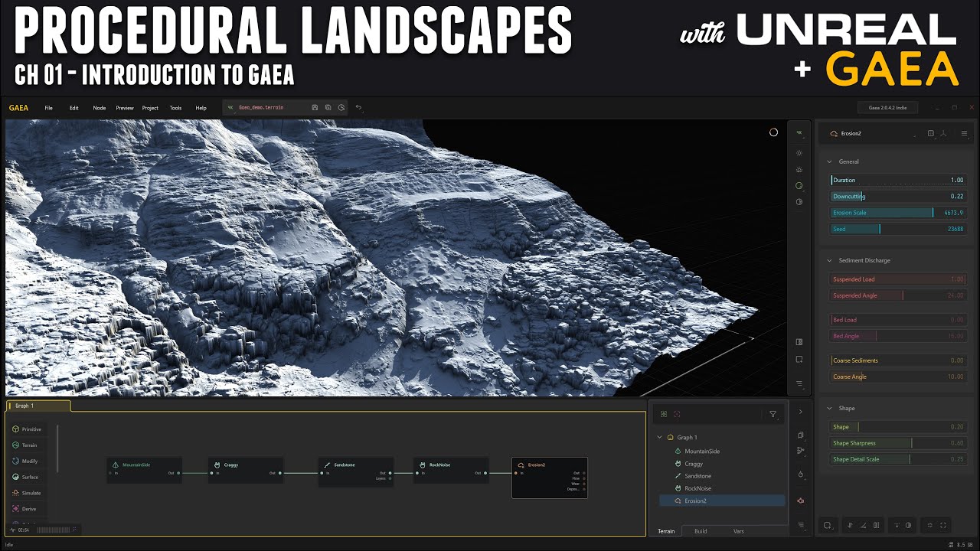Open the Node menu
980x551 pixels.
[100, 108]
